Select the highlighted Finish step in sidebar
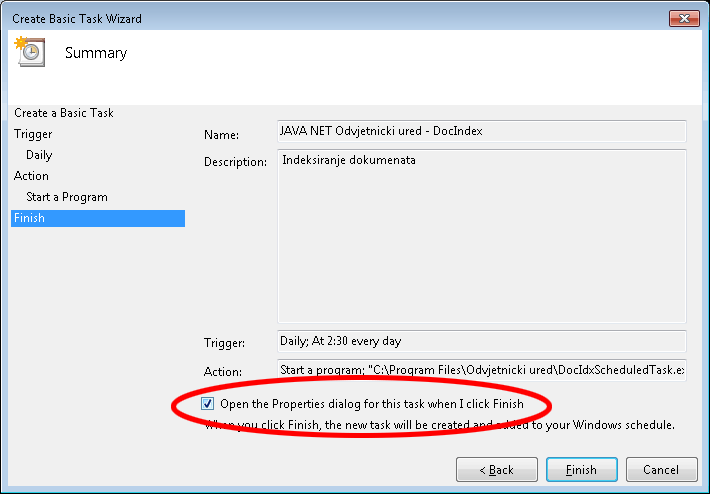 coord(30,218)
